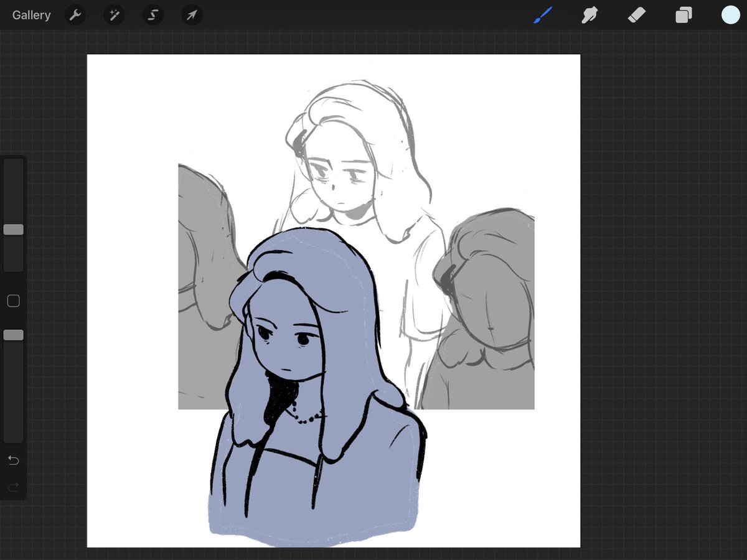Open the active color picker circle
747x560 pixels.
pyautogui.click(x=730, y=15)
